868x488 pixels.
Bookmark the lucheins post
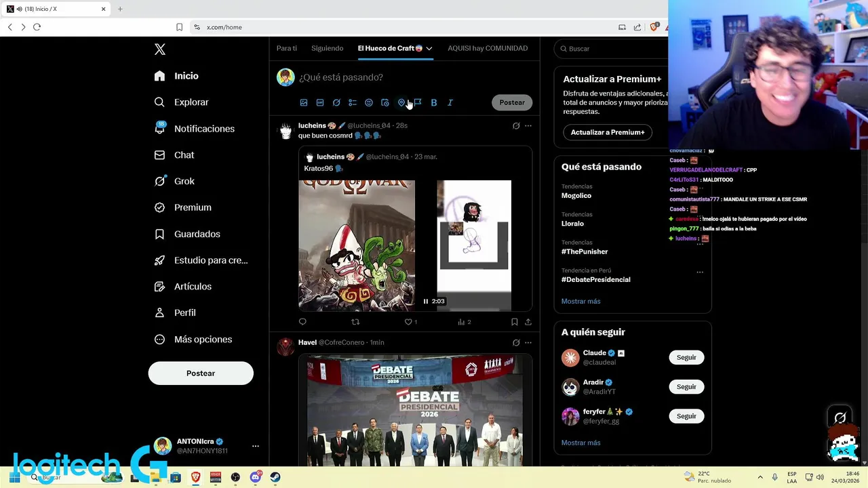point(515,322)
